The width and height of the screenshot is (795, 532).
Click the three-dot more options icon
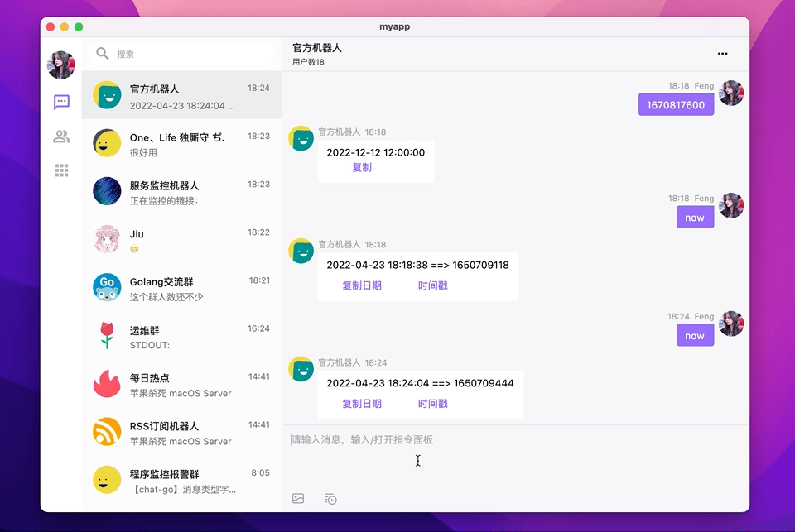click(722, 54)
